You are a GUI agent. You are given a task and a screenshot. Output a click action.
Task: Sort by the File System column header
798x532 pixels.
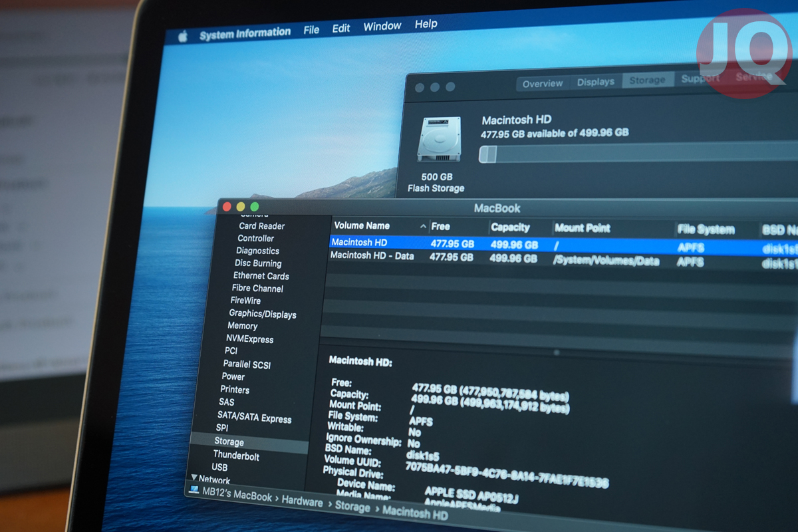coord(706,229)
